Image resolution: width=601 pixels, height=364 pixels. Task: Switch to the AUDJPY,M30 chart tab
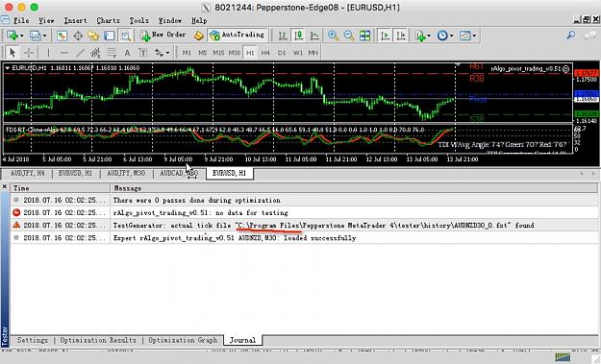pos(126,173)
